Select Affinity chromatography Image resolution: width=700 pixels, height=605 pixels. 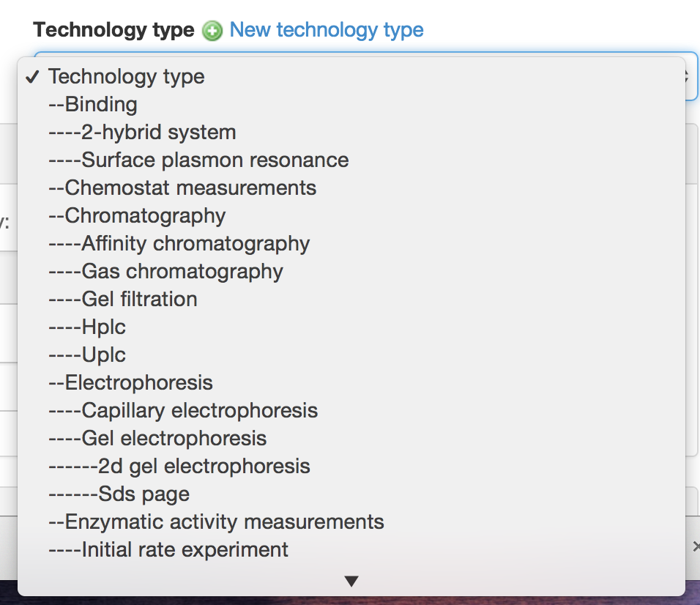pyautogui.click(x=178, y=243)
